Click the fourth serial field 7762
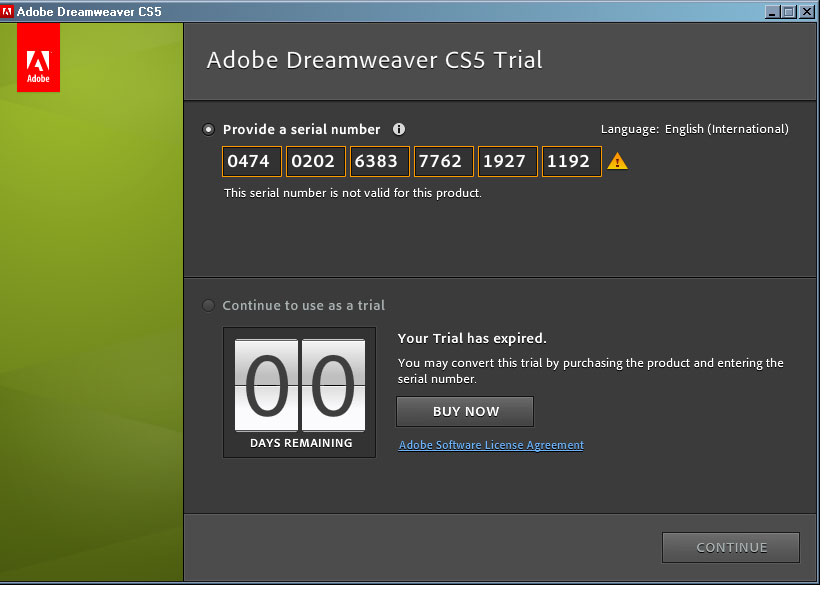The image size is (828, 596). pos(444,161)
